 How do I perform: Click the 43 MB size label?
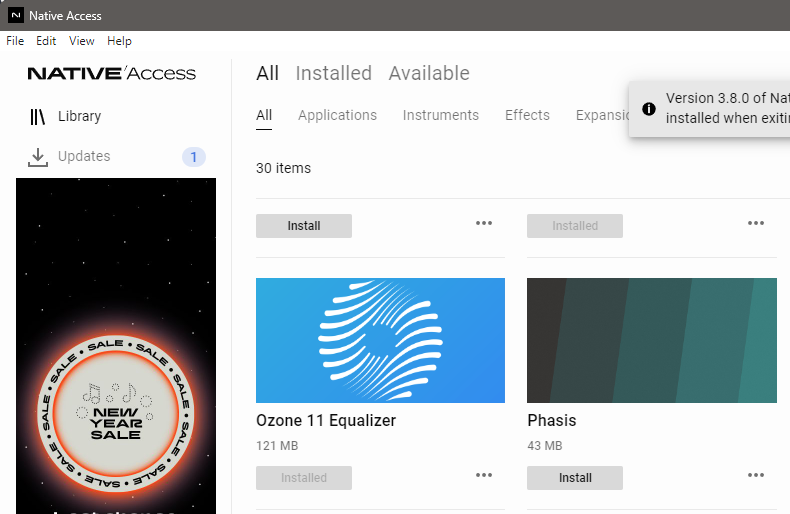pos(545,446)
